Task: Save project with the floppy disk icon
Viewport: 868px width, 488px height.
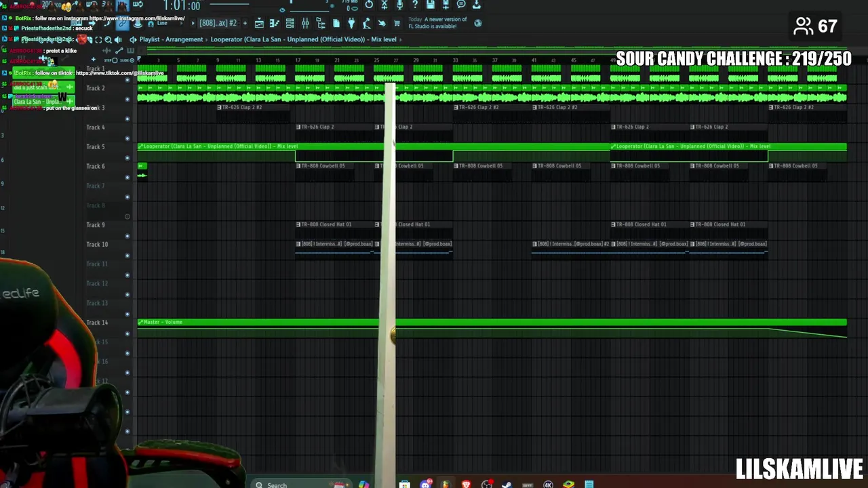Action: pyautogui.click(x=430, y=5)
